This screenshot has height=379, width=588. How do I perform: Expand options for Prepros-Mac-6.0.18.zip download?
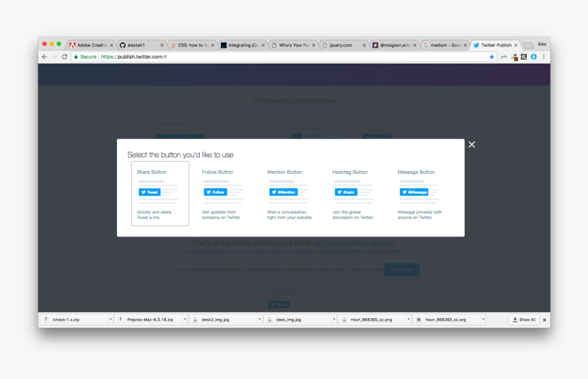[185, 319]
